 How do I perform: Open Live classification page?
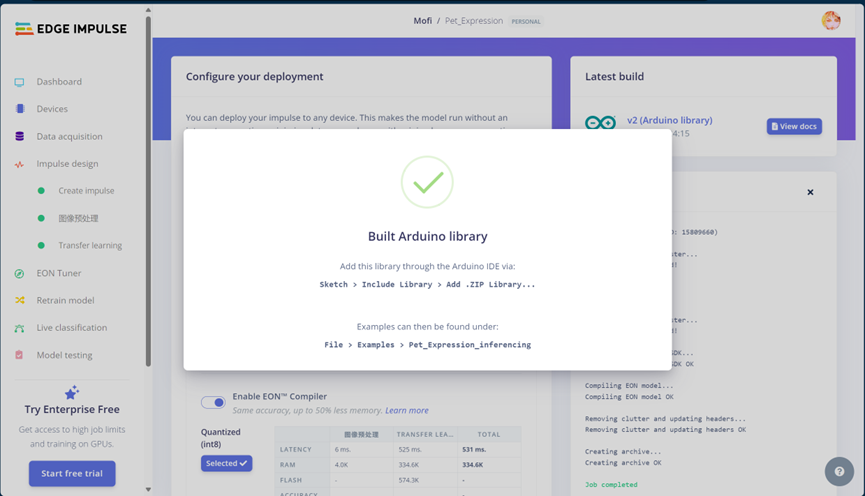[x=72, y=328]
